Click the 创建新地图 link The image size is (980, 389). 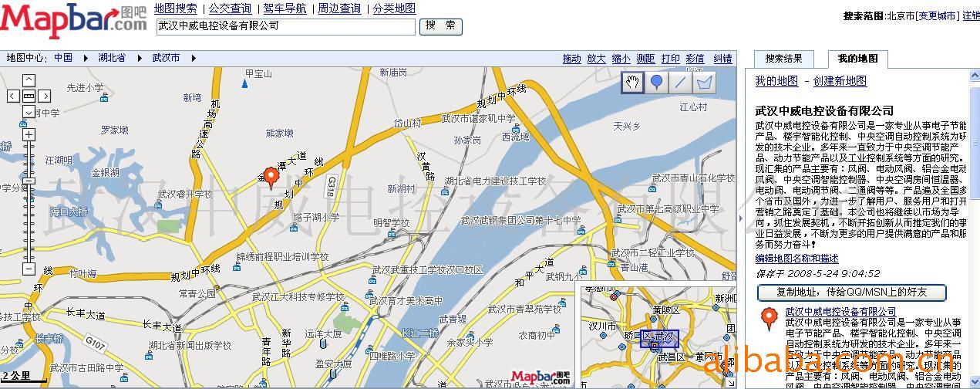pyautogui.click(x=840, y=81)
